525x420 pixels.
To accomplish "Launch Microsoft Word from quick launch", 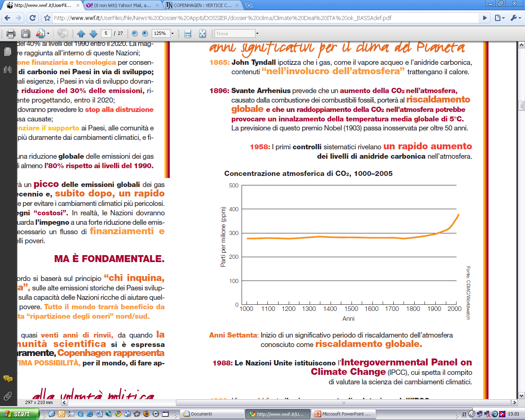I will coord(99,414).
